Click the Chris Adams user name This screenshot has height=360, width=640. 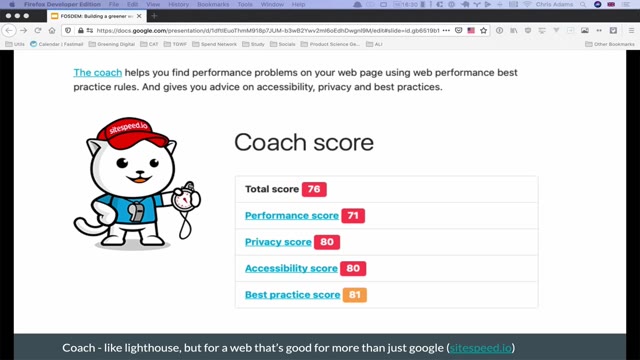click(x=554, y=4)
